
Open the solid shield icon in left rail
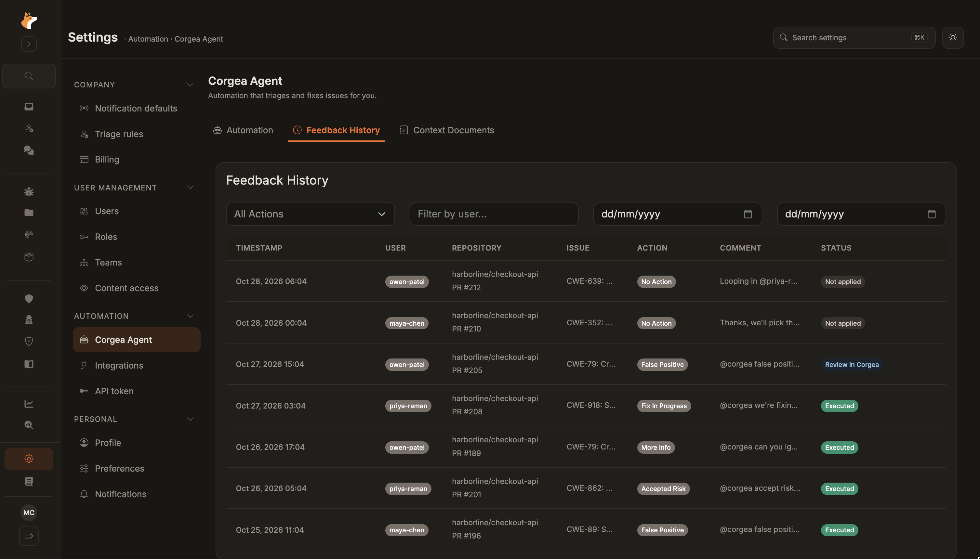(x=29, y=298)
